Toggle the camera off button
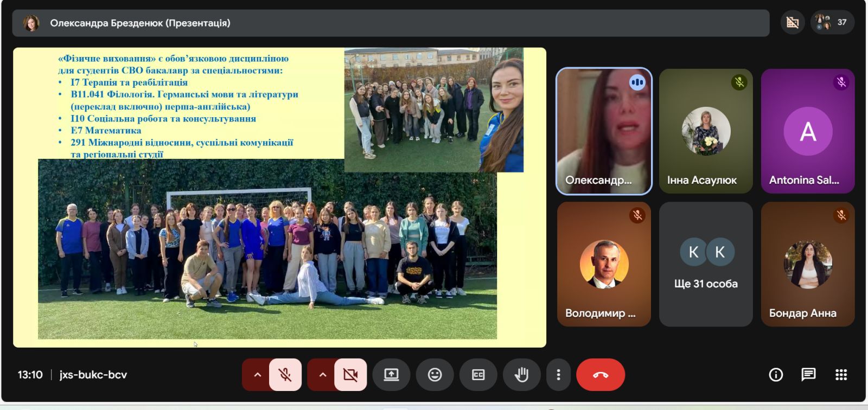The height and width of the screenshot is (410, 868). tap(350, 375)
